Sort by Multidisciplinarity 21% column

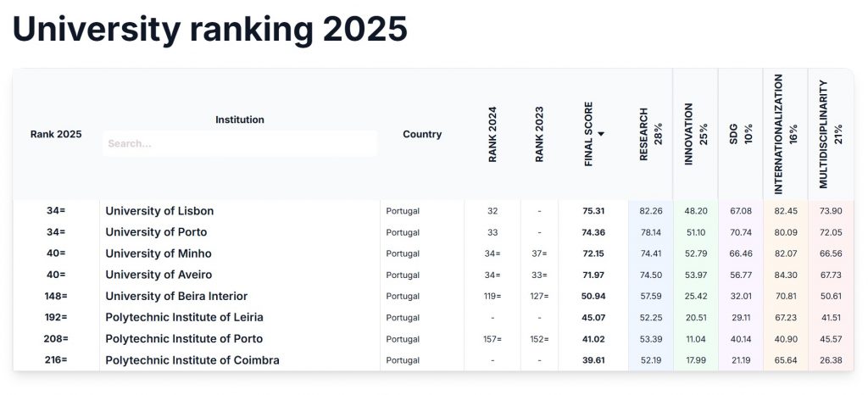(831, 134)
